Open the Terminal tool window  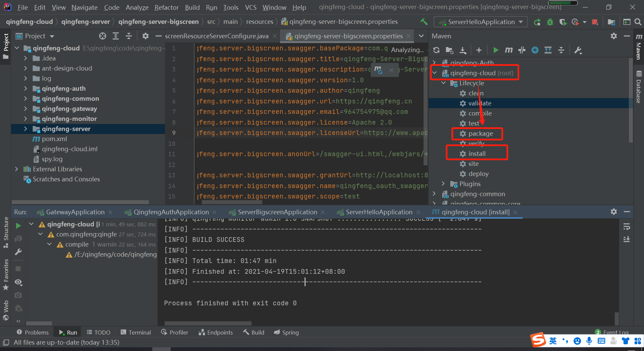point(136,332)
